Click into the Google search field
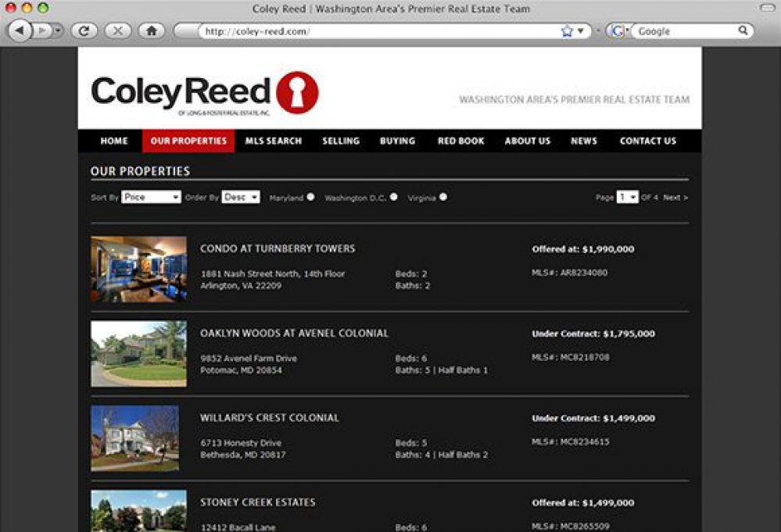 tap(686, 30)
